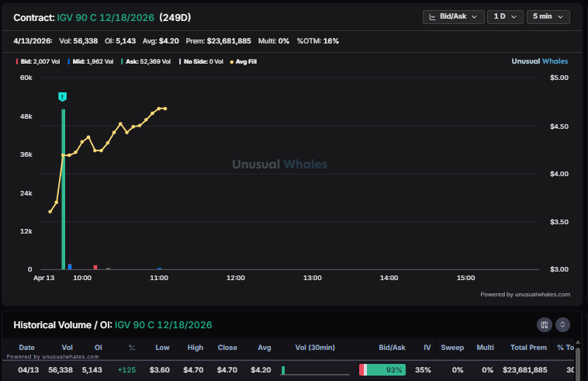Sort by the IV column header

[427, 348]
